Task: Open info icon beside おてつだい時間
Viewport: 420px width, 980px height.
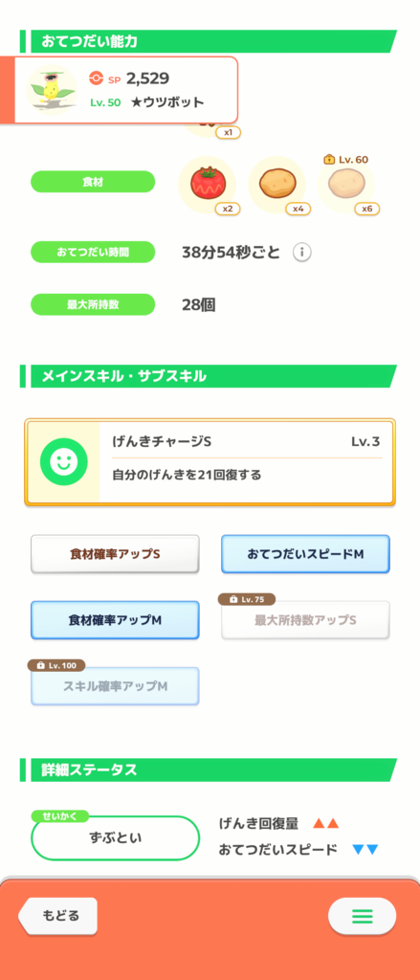Action: click(302, 253)
